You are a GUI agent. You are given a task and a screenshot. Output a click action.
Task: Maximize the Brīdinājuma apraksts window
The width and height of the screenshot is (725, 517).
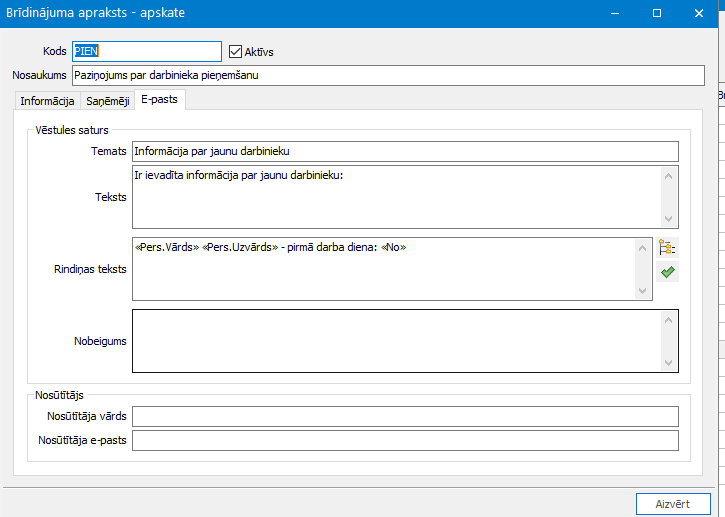tap(657, 13)
